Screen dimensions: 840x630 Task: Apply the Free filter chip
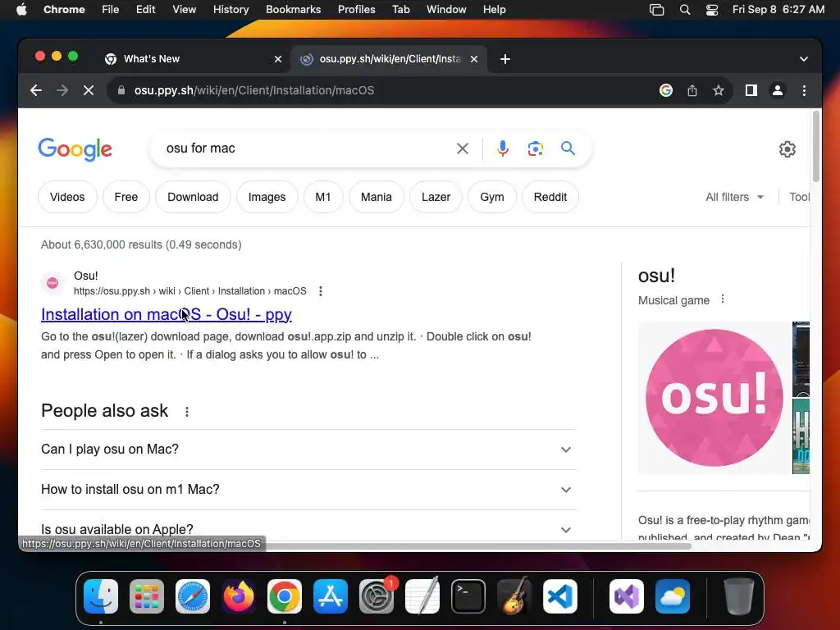click(x=126, y=197)
